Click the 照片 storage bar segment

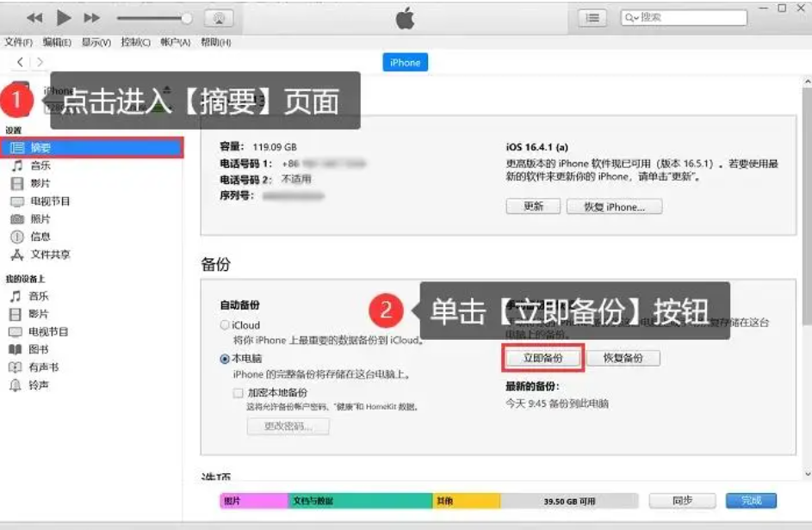[254, 501]
